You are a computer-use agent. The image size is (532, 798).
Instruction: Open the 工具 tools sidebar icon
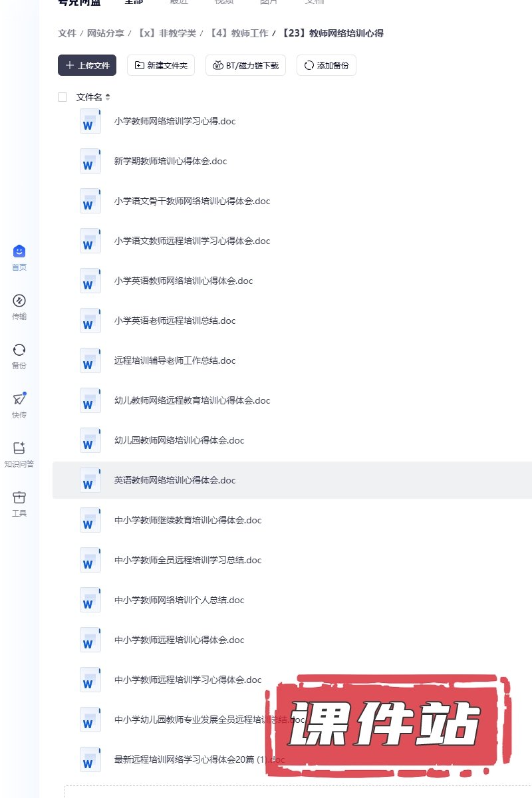click(19, 497)
